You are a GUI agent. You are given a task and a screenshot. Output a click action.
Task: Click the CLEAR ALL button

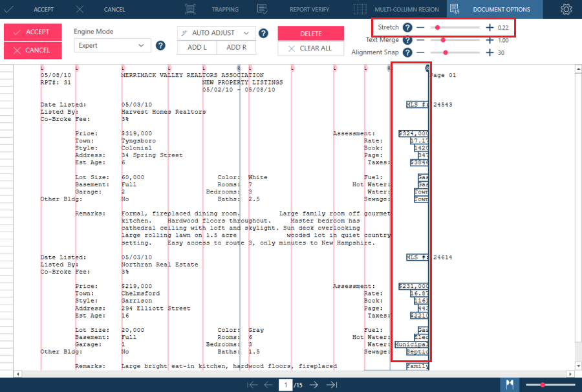point(310,49)
